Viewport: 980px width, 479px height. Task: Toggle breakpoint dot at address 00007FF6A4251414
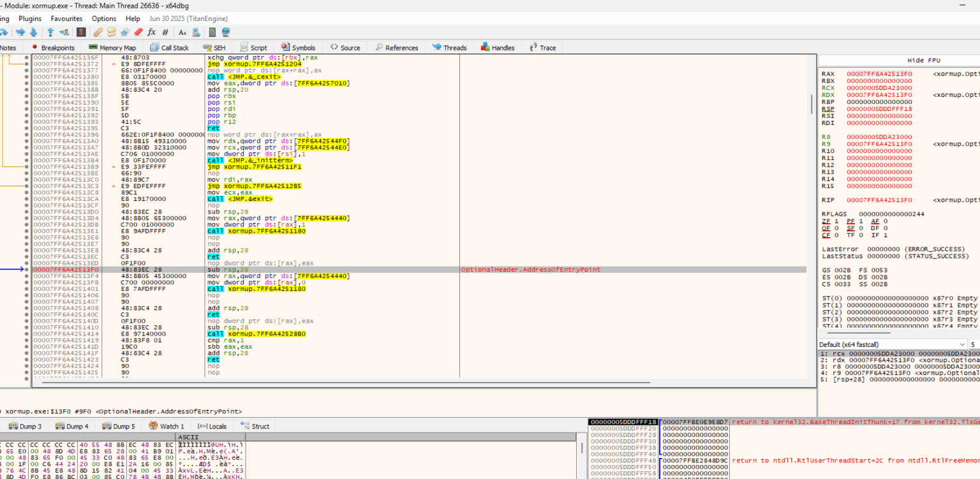[27, 334]
